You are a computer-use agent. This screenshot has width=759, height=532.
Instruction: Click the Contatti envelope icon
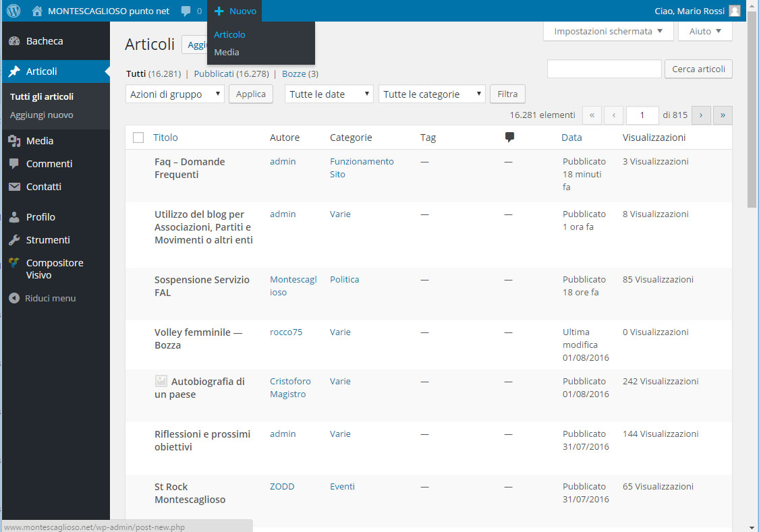(14, 187)
